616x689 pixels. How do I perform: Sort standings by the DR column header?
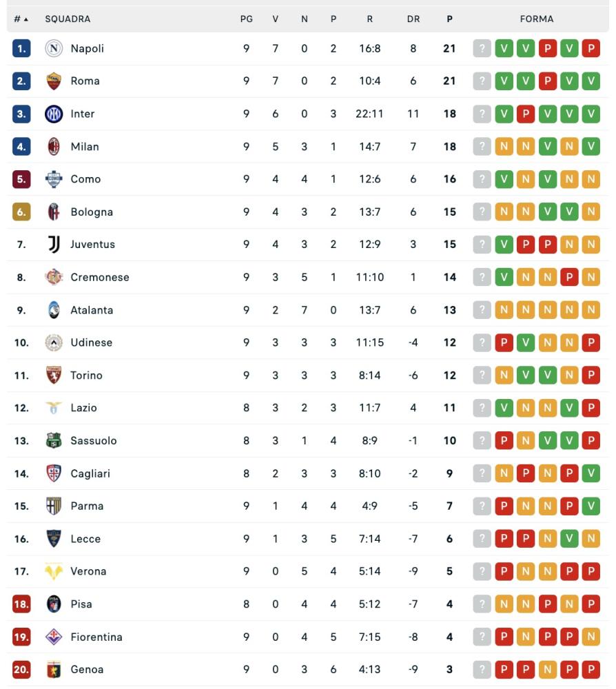click(413, 19)
